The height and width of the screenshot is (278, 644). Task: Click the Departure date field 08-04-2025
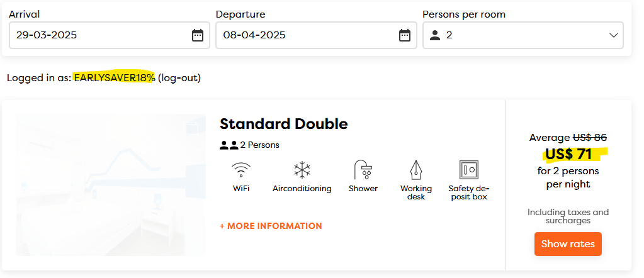(x=302, y=35)
